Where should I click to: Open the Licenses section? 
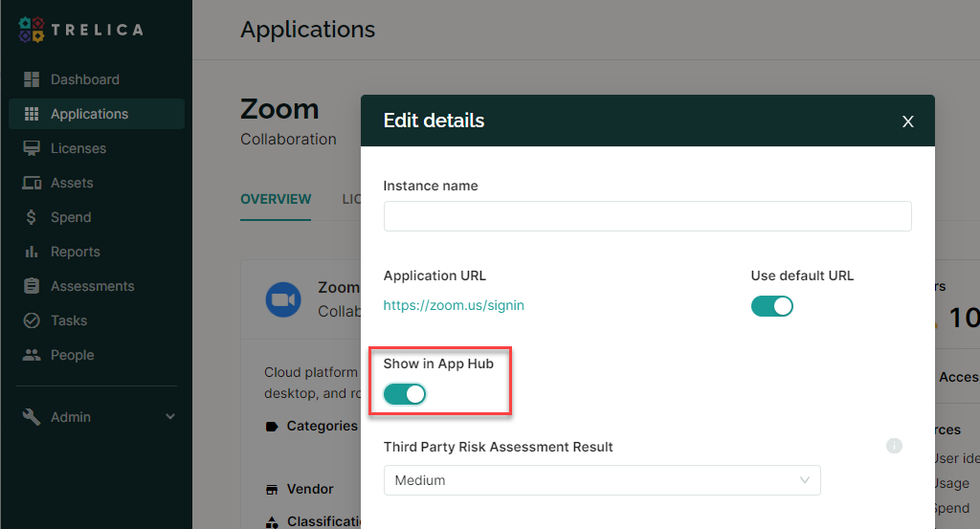[78, 148]
